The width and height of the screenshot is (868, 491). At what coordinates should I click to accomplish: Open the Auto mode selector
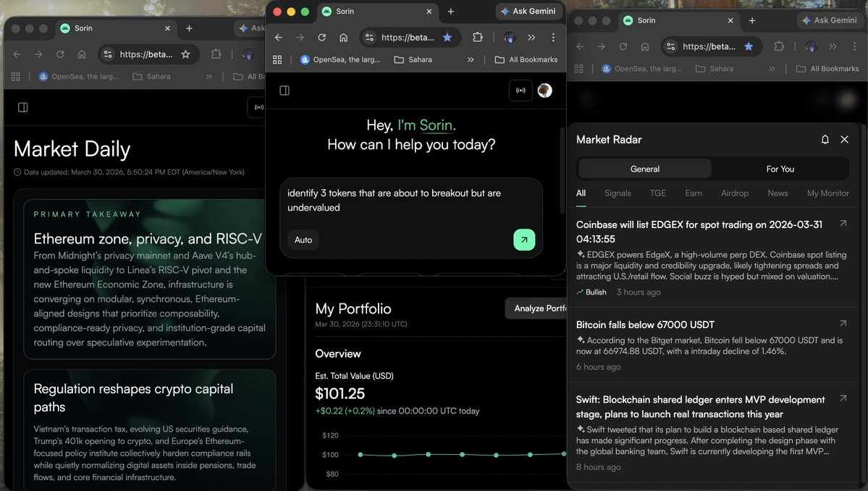(x=303, y=240)
